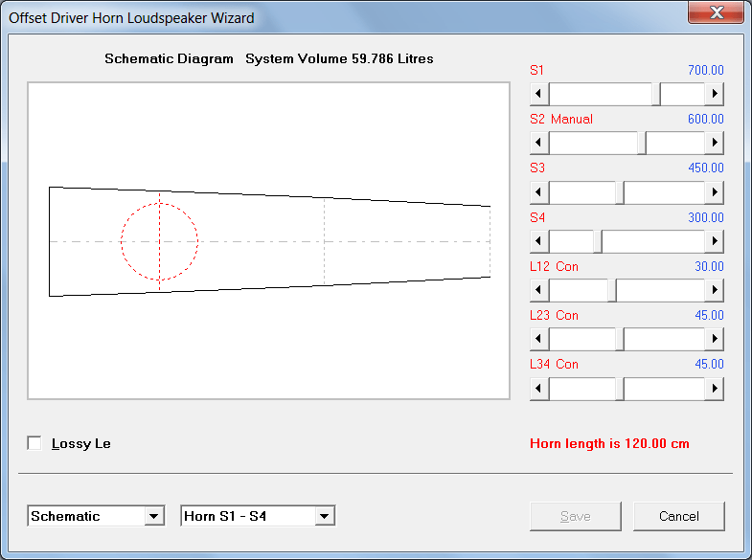752x560 pixels.
Task: Decrease S2 Manual with left arrow
Action: point(539,143)
